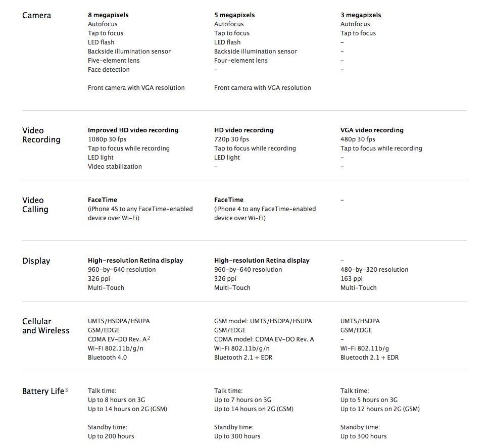Screen dimensions: 490x448
Task: Select the Bluetooth 4.0 spec line
Action: [x=107, y=358]
